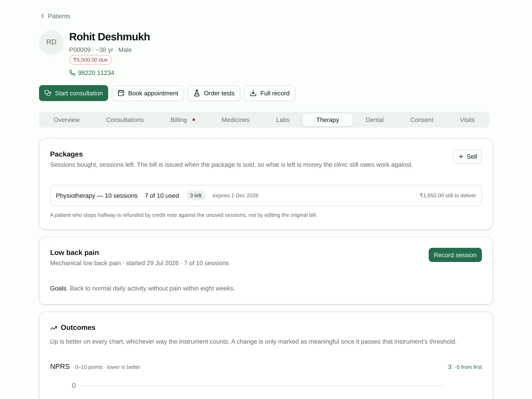Viewport: 532px width, 399px height.
Task: Start a consultation for Rohit Deshmukh
Action: tap(73, 93)
